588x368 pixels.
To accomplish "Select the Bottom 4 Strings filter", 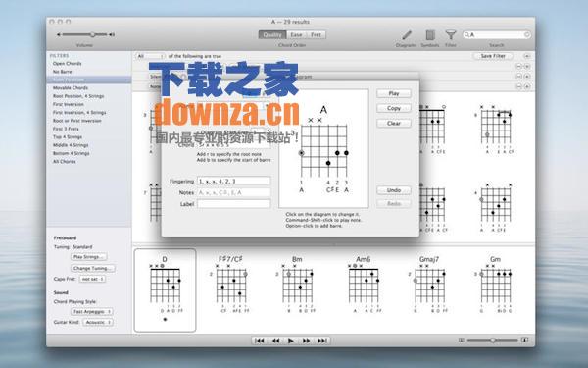I will (72, 154).
